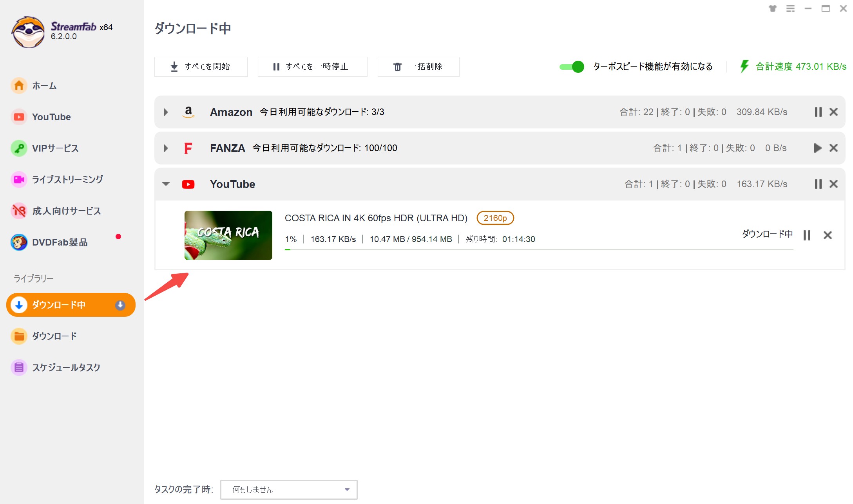The height and width of the screenshot is (504, 853).
Task: Open ダウンロード in library
Action: pyautogui.click(x=54, y=336)
